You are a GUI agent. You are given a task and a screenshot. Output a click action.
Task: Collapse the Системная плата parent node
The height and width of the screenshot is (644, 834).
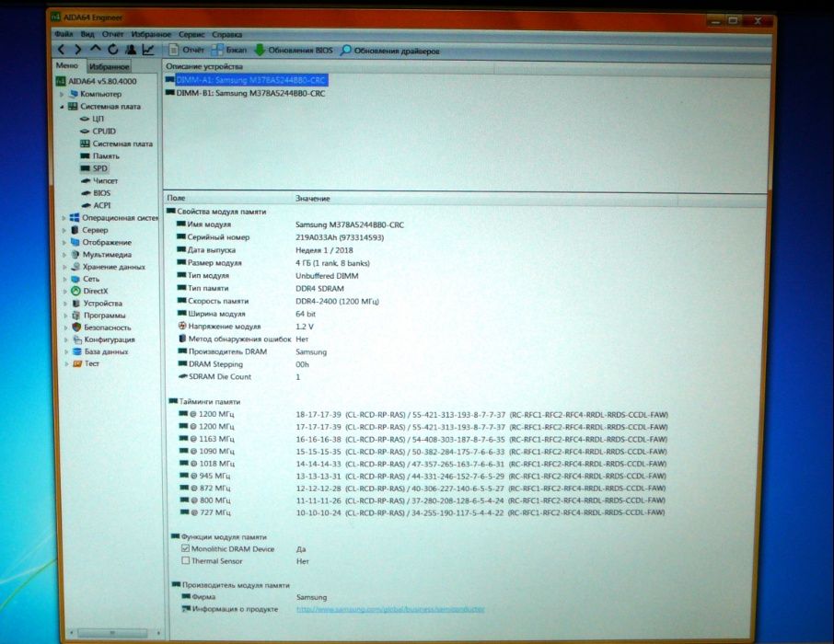pyautogui.click(x=62, y=107)
